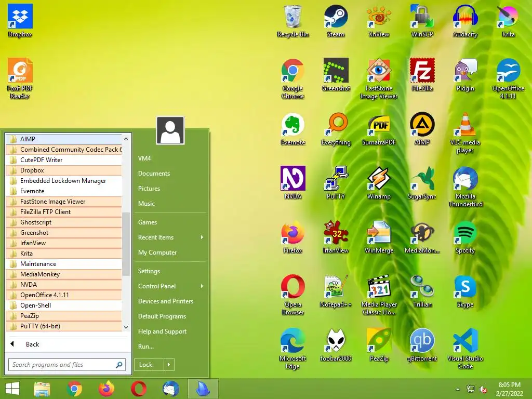Viewport: 532px width, 399px height.
Task: Click the AIMP desktop shortcut
Action: click(422, 129)
